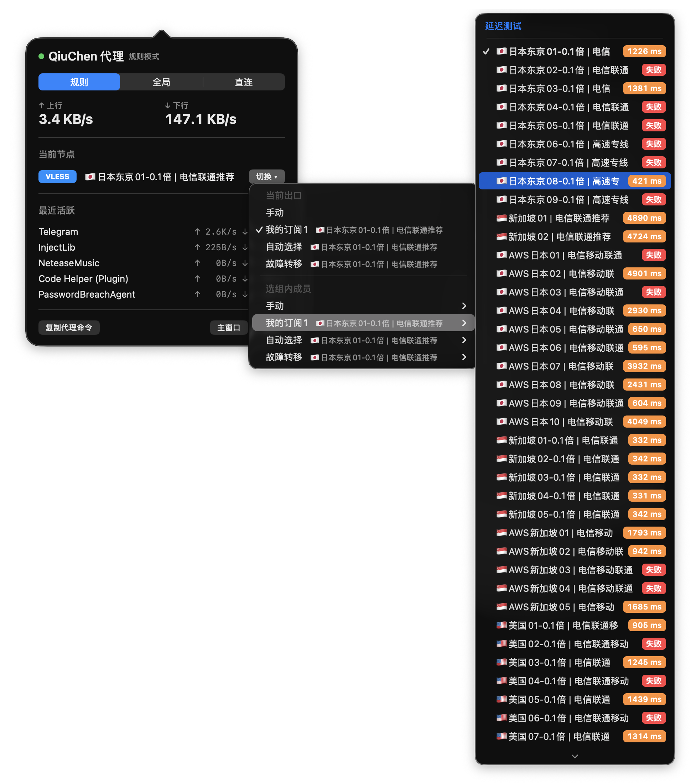This screenshot has width=691, height=784.
Task: Select checked node 日本东京 01-0.1倍 | 电信
Action: [575, 51]
